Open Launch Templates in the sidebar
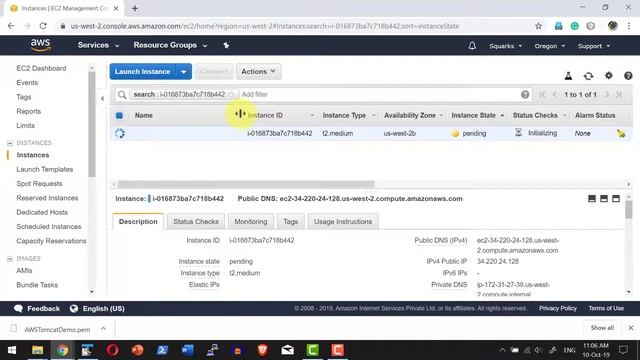 [44, 169]
